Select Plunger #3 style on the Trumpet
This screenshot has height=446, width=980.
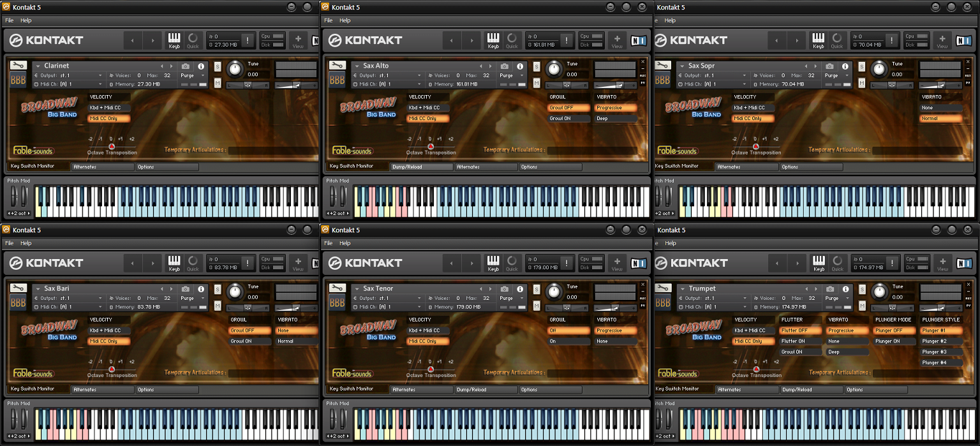(941, 352)
